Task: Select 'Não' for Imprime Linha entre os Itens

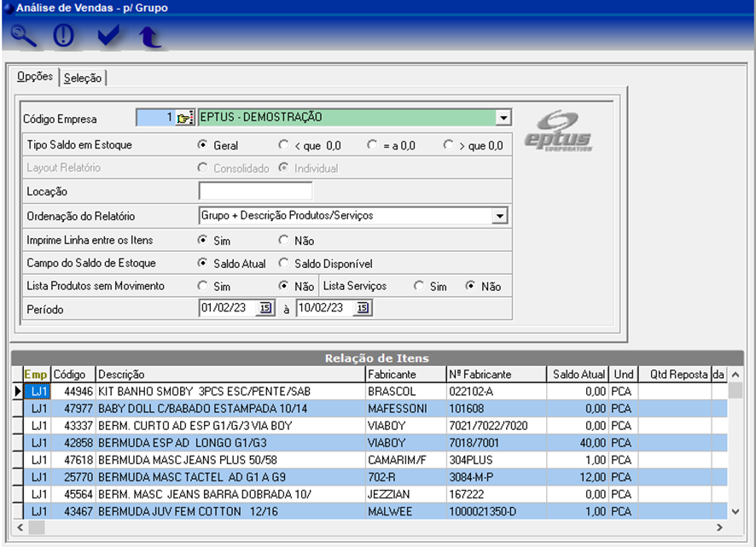Action: point(284,241)
